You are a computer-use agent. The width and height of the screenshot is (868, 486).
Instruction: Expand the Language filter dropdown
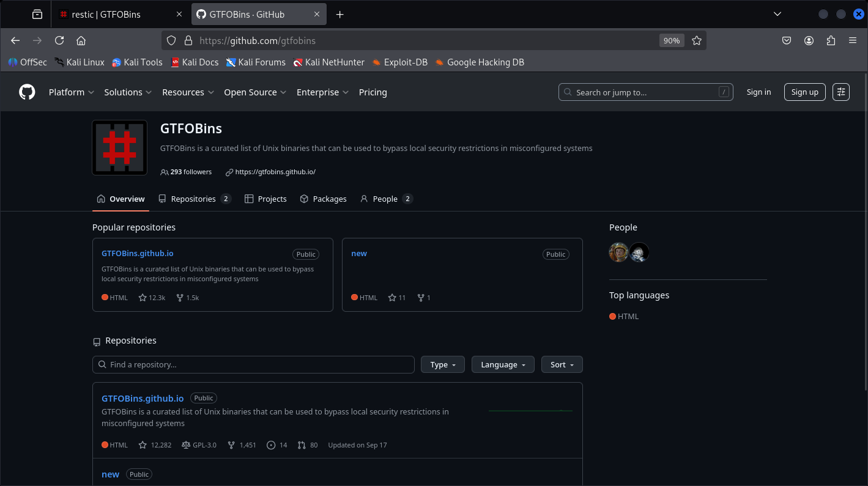(x=502, y=364)
